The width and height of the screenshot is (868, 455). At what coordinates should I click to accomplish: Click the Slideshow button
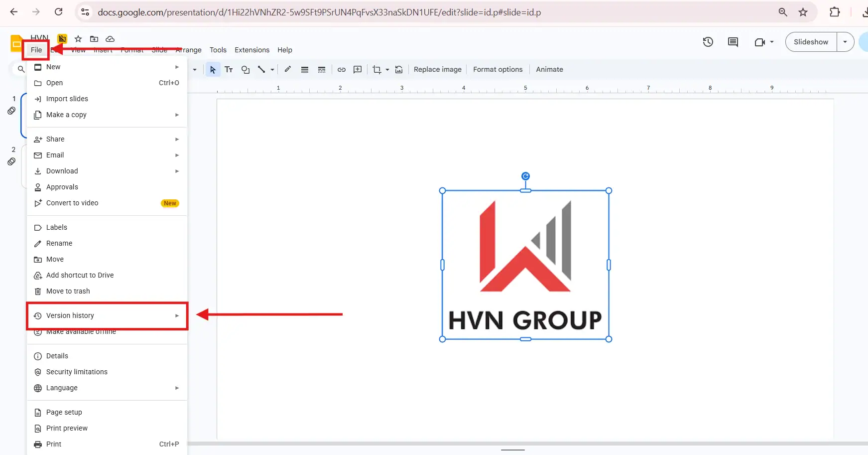tap(811, 42)
